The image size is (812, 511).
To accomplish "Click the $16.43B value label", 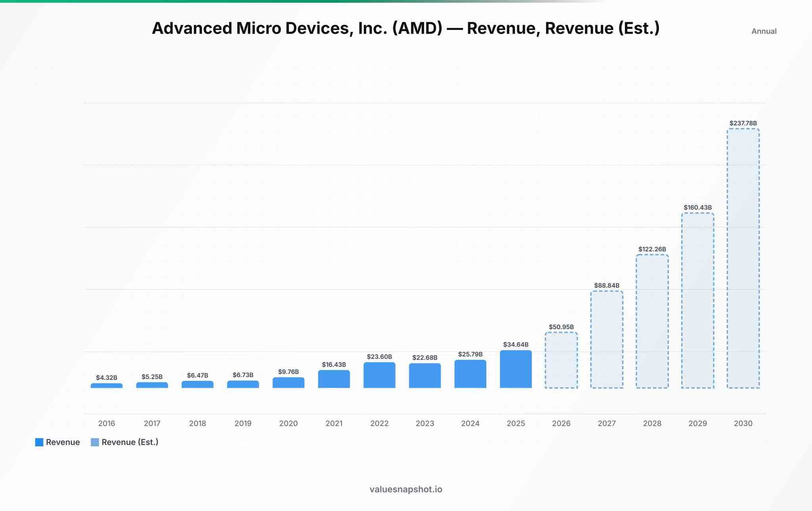I will pyautogui.click(x=334, y=364).
